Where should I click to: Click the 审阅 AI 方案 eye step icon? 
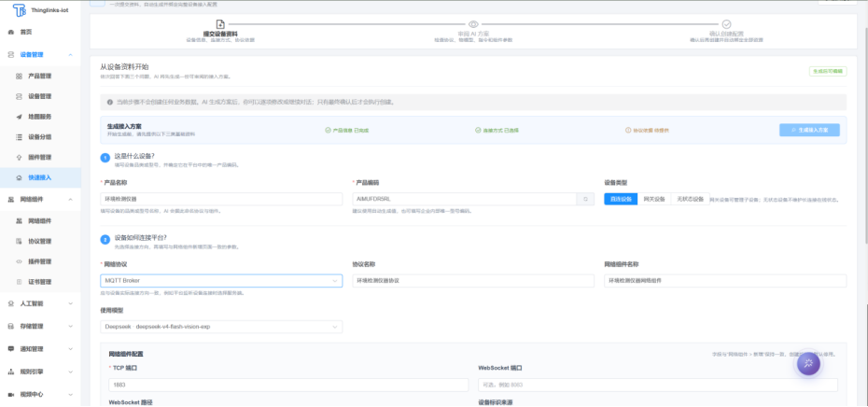pos(473,24)
